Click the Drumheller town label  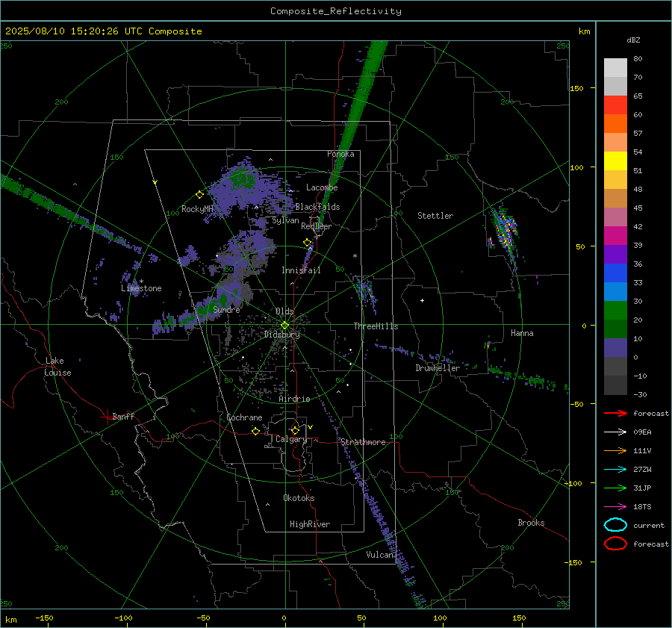pos(438,368)
